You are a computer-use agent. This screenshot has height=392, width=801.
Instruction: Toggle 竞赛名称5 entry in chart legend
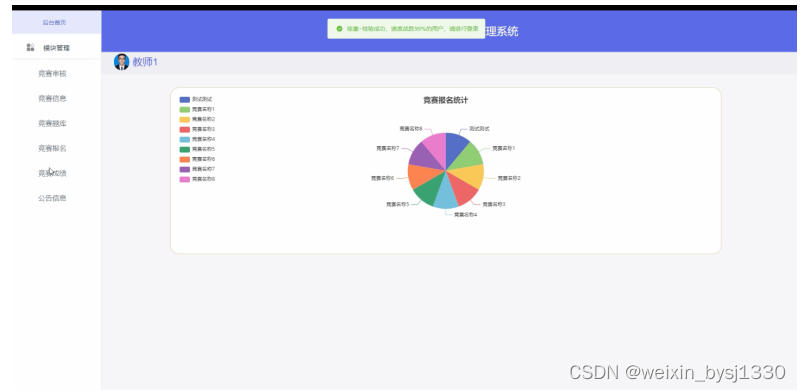pos(197,149)
